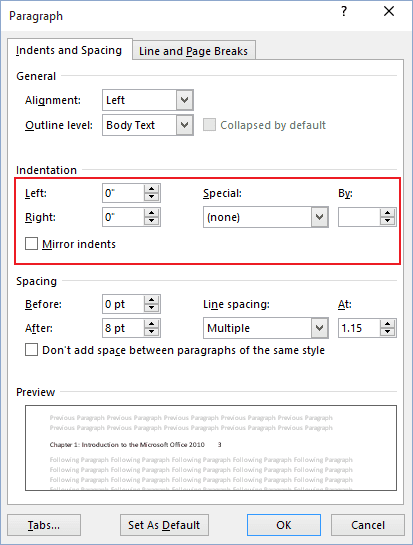This screenshot has height=545, width=413.
Task: Enable Mirror indents checkbox
Action: click(x=31, y=244)
